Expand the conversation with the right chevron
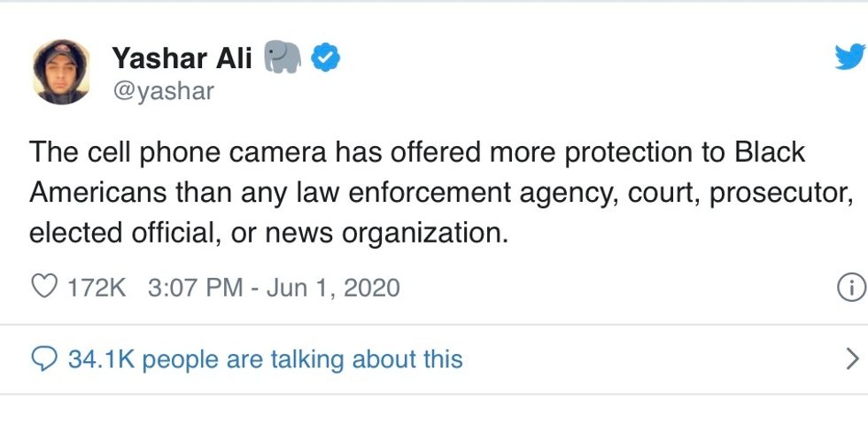The height and width of the screenshot is (423, 868). pos(852,358)
